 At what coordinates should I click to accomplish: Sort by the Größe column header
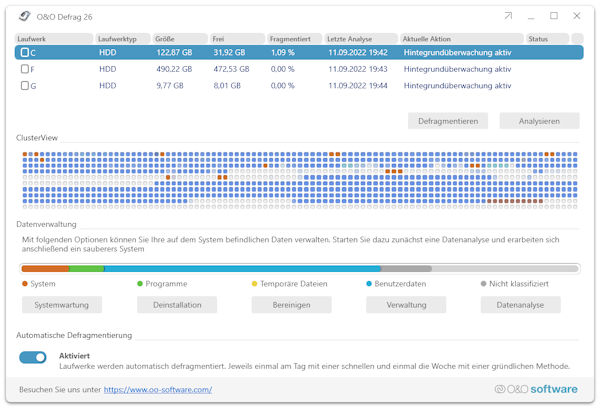point(180,39)
